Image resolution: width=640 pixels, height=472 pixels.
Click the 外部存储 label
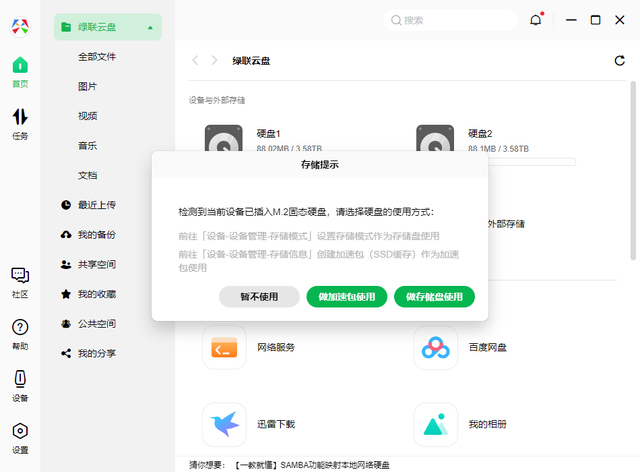point(506,224)
